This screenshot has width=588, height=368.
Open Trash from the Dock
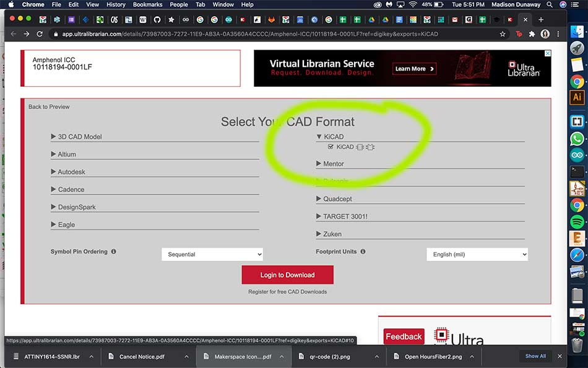[577, 345]
